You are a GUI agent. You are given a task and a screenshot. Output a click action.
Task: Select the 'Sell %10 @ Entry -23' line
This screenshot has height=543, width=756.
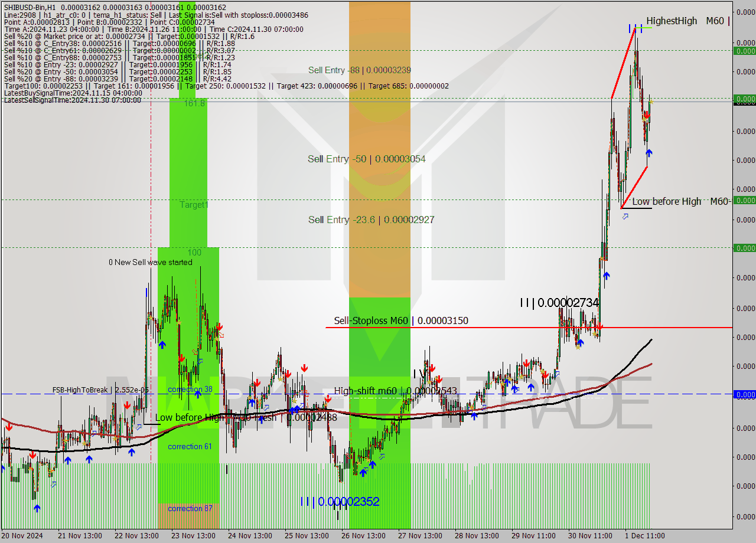tap(118, 64)
